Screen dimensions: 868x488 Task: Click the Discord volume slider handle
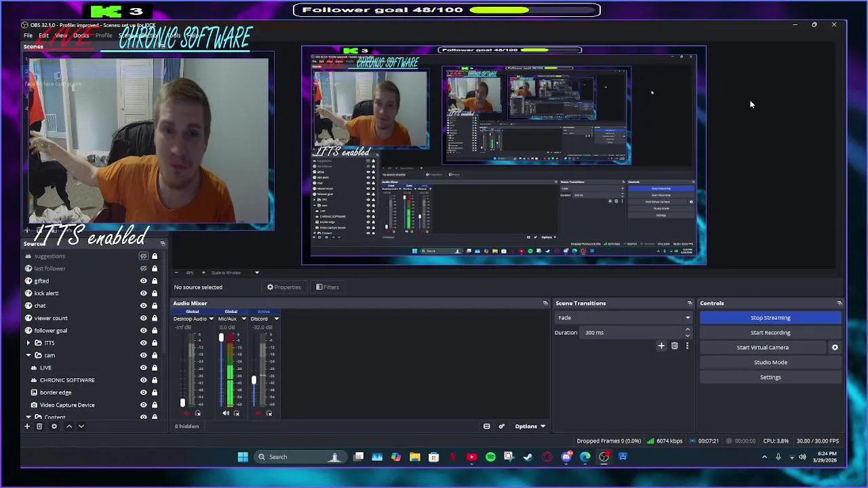[254, 380]
